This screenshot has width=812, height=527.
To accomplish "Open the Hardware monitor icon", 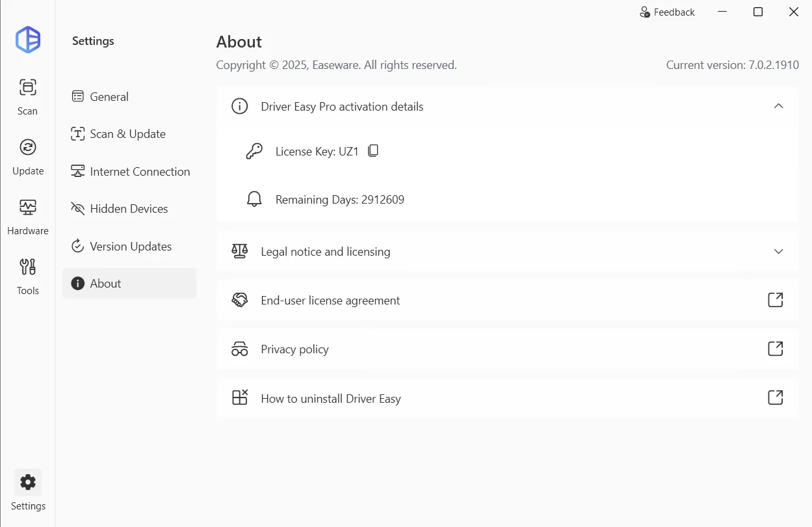I will coord(28,207).
